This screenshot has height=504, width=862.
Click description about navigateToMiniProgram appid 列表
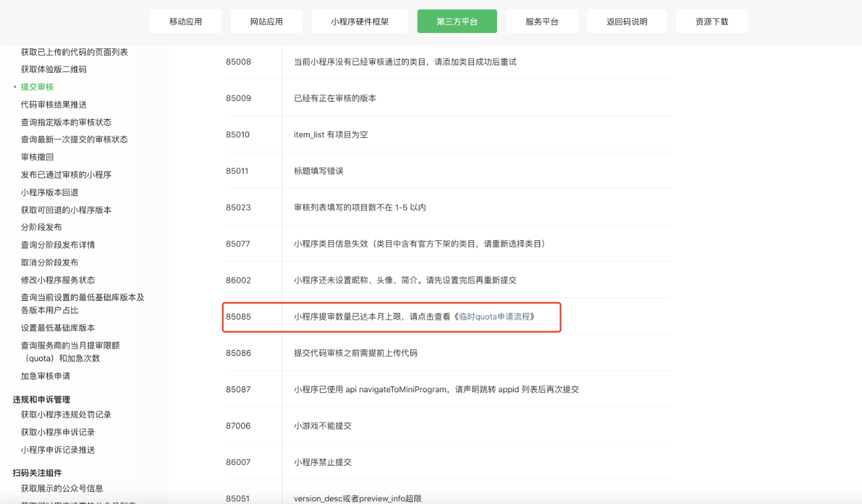point(436,389)
